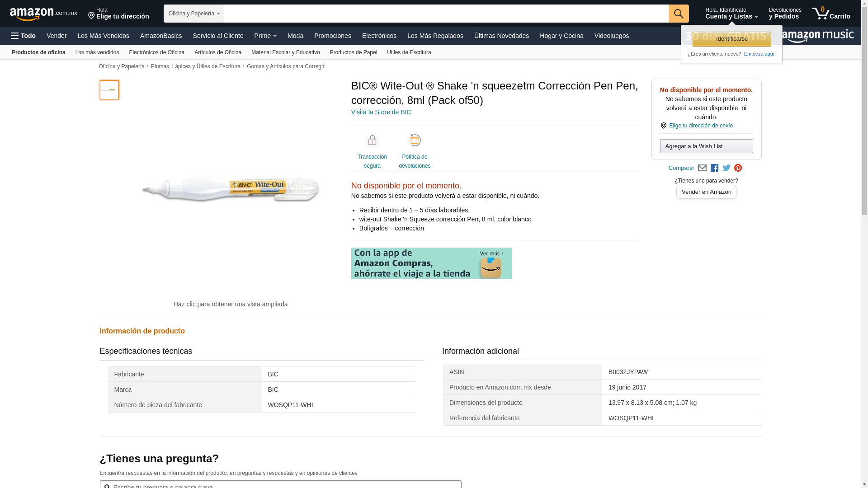Viewport: 868px width, 488px height.
Task: Open the Promociones menu item
Action: click(x=332, y=36)
